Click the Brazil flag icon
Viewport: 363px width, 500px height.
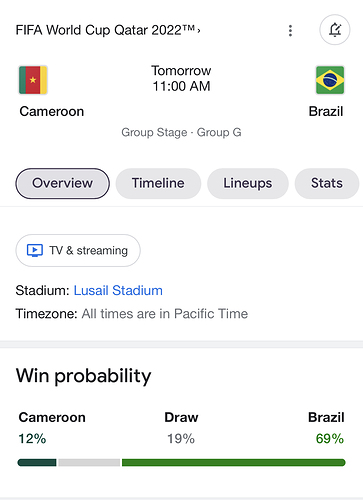[x=330, y=80]
